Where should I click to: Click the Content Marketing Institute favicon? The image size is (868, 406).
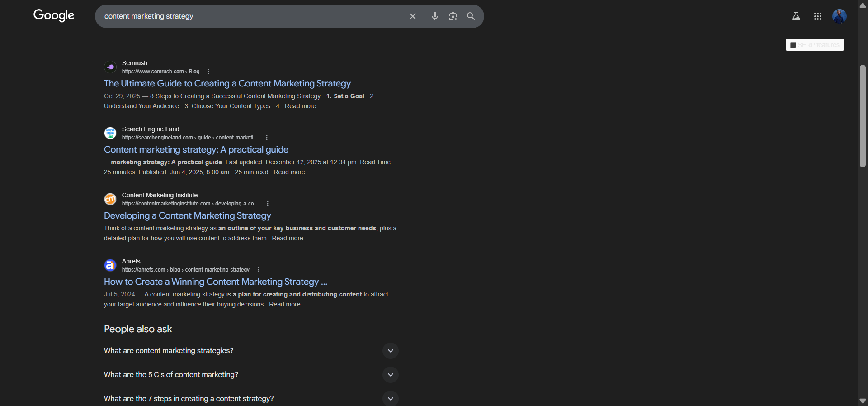[x=110, y=199]
